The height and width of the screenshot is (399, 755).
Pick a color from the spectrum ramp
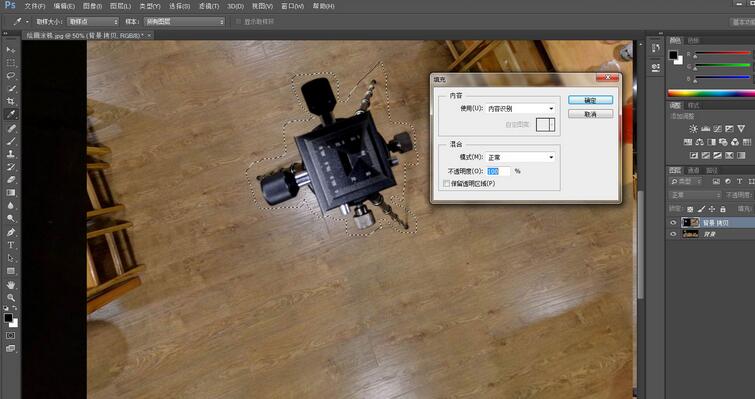coord(711,93)
